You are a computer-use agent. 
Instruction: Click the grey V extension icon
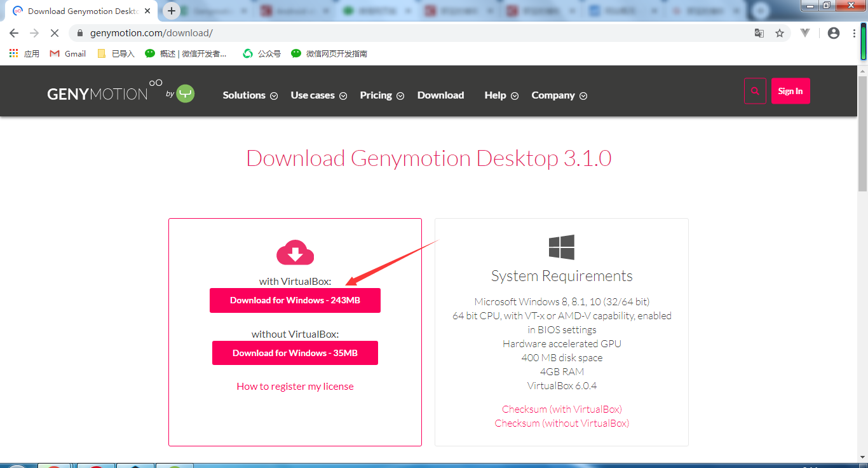tap(805, 33)
